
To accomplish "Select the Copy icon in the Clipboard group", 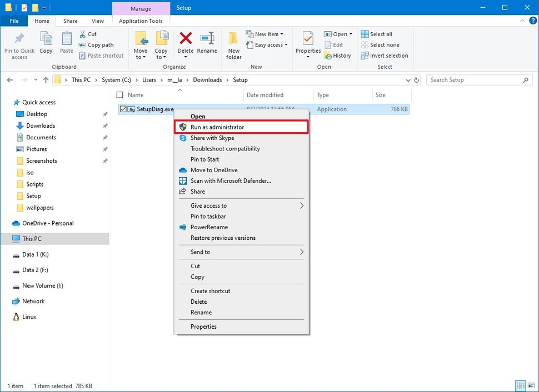I will pyautogui.click(x=46, y=44).
